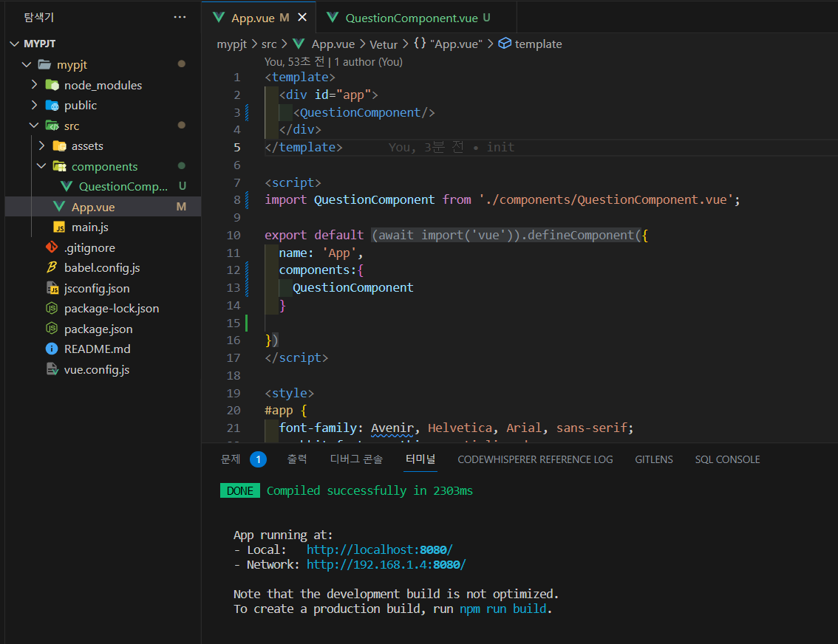Viewport: 838px width, 644px height.
Task: Click the npm run build text in terminal
Action: (x=503, y=609)
